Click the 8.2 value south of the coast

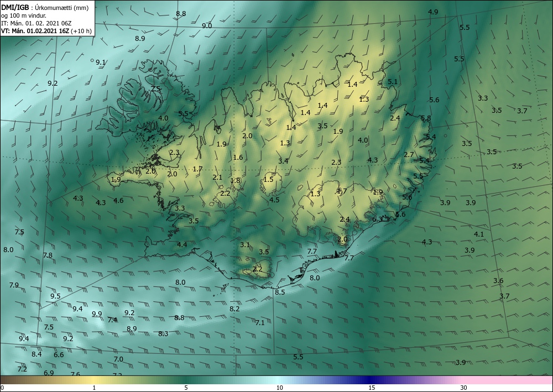coord(234,309)
